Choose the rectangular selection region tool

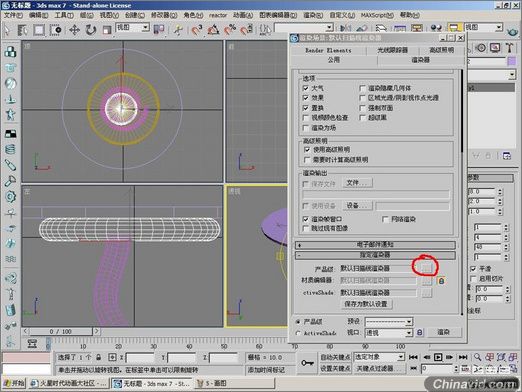pyautogui.click(x=39, y=30)
